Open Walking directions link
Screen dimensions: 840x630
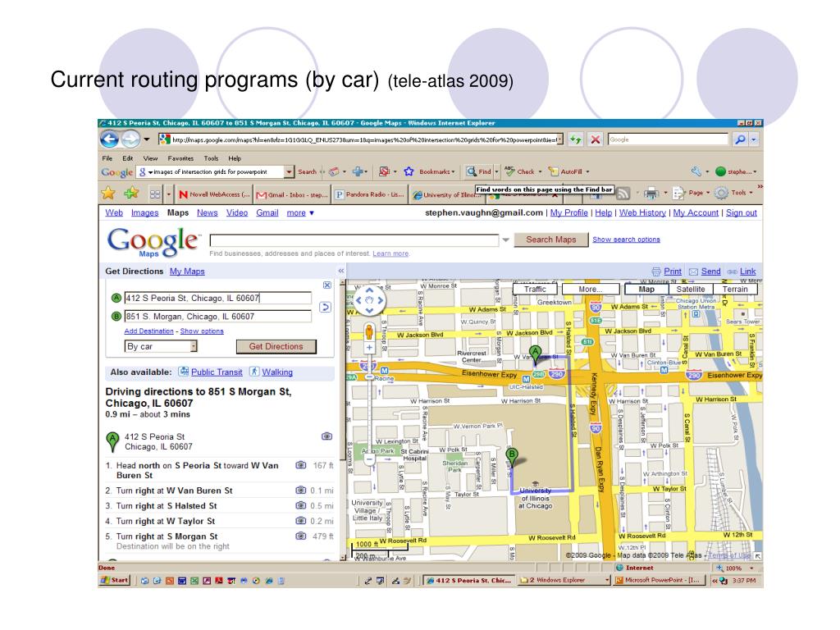277,372
